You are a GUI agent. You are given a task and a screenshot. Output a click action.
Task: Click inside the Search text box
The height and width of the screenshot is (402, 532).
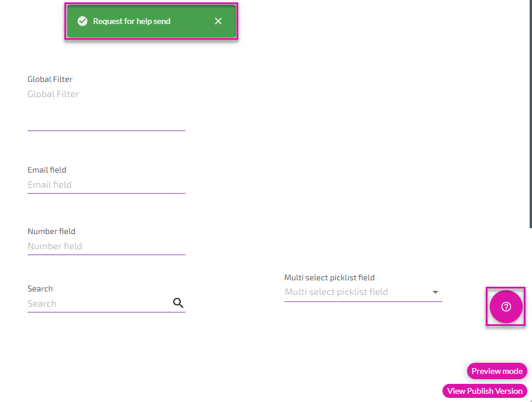point(97,304)
